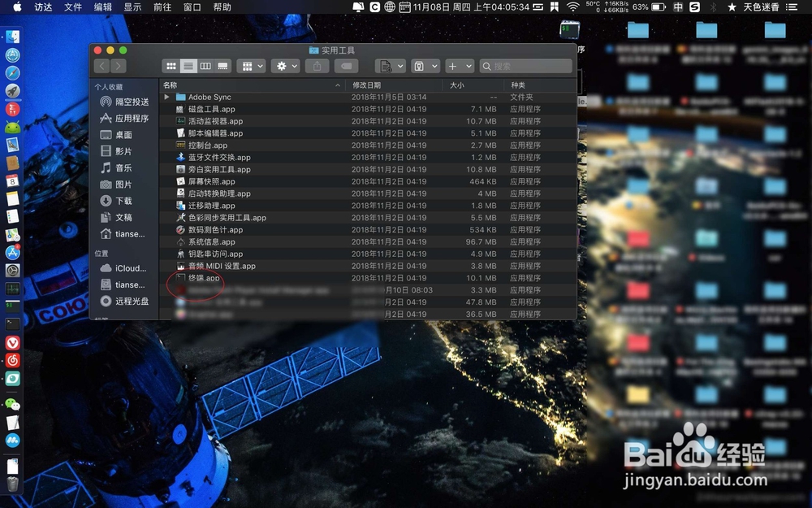The height and width of the screenshot is (508, 812).
Task: Sort by the 名称 column header
Action: click(x=253, y=85)
